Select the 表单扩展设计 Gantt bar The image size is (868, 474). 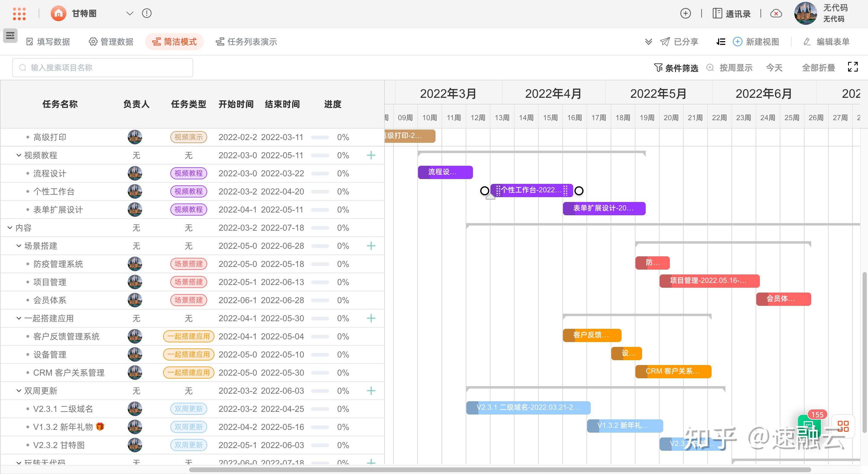604,209
